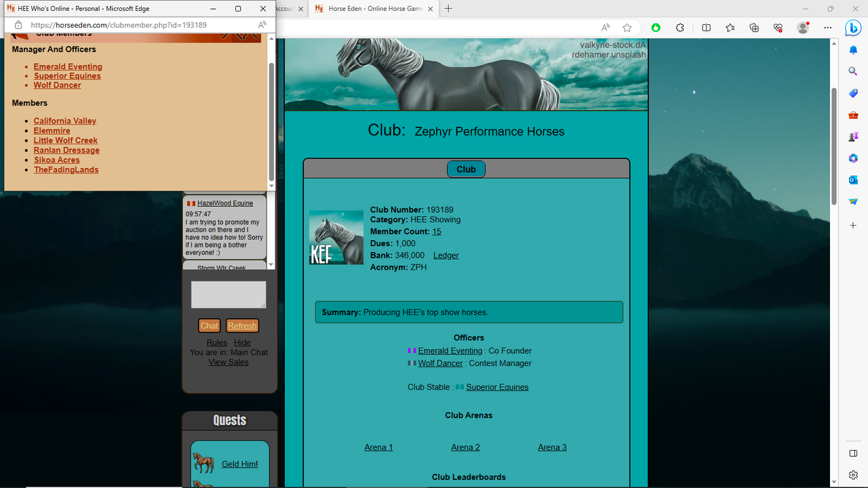868x488 pixels.
Task: Open Emerald Eventing Co Founder officer link
Action: [450, 351]
